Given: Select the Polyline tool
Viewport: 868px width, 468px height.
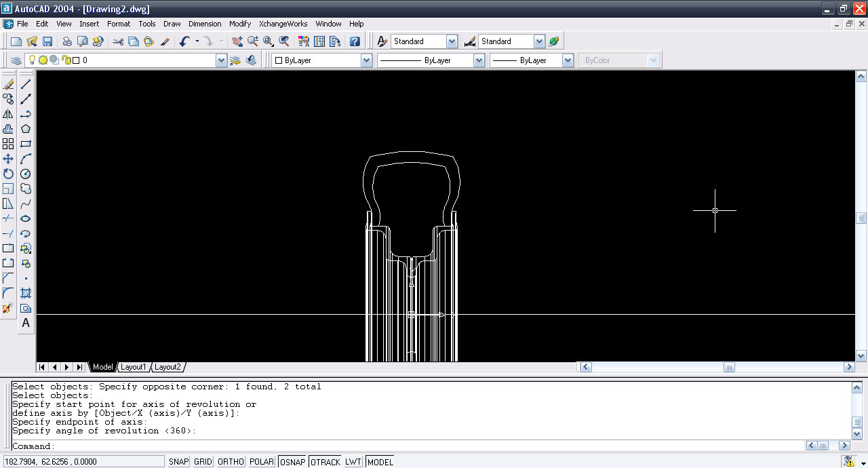Looking at the screenshot, I should pyautogui.click(x=26, y=114).
